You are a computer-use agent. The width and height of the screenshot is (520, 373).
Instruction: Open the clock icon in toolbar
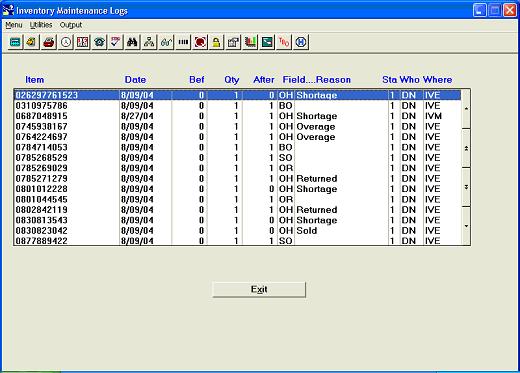(66, 42)
